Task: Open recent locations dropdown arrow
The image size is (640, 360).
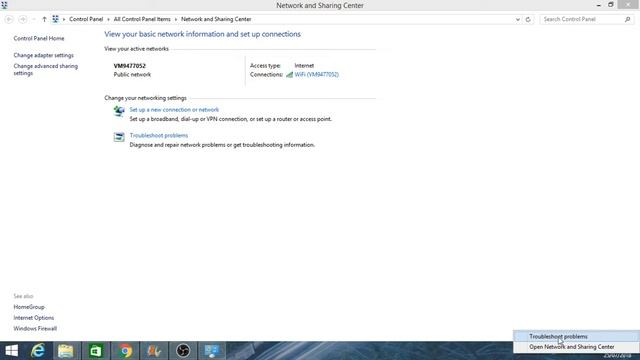Action: (x=34, y=19)
